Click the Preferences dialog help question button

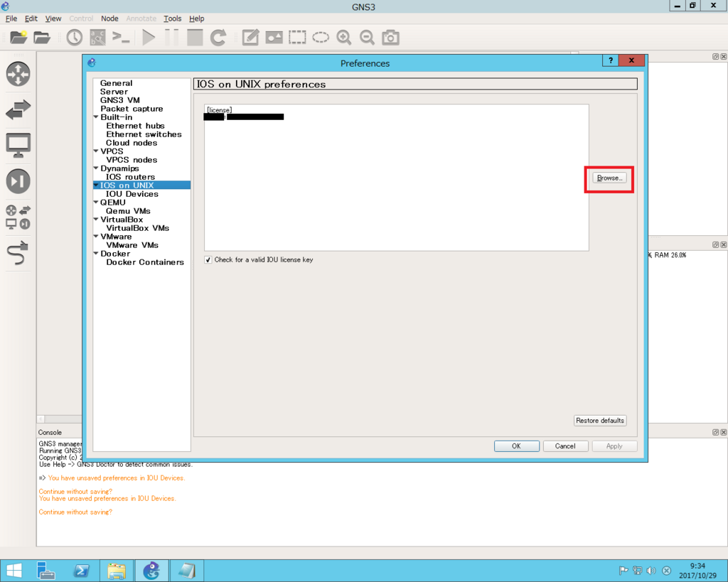(611, 60)
